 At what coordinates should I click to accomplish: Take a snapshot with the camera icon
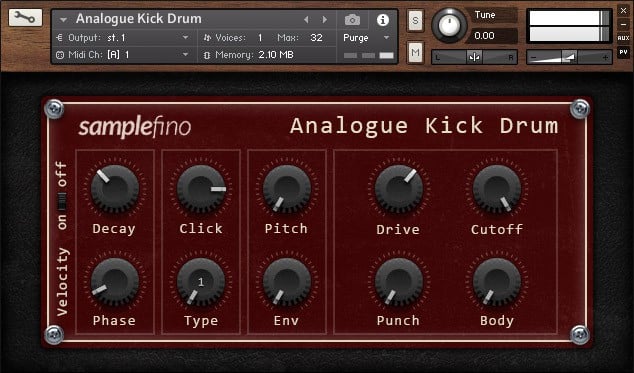click(352, 20)
